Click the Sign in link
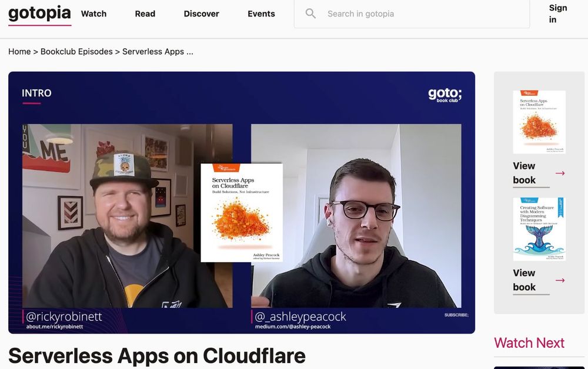 (558, 14)
